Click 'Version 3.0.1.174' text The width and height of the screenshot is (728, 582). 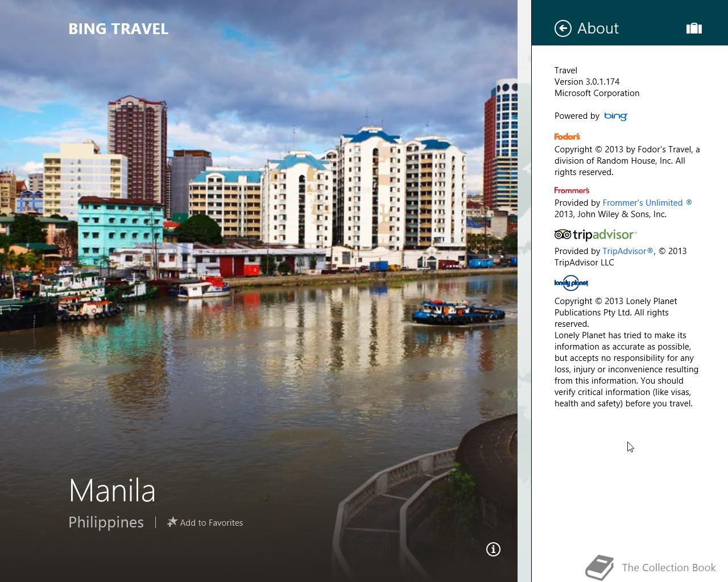tap(587, 82)
